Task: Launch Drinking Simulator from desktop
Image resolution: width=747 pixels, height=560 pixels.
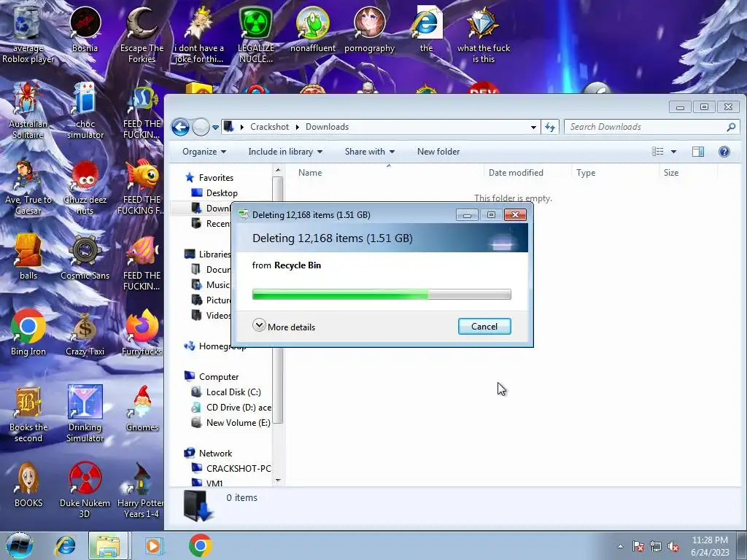Action: pyautogui.click(x=85, y=414)
